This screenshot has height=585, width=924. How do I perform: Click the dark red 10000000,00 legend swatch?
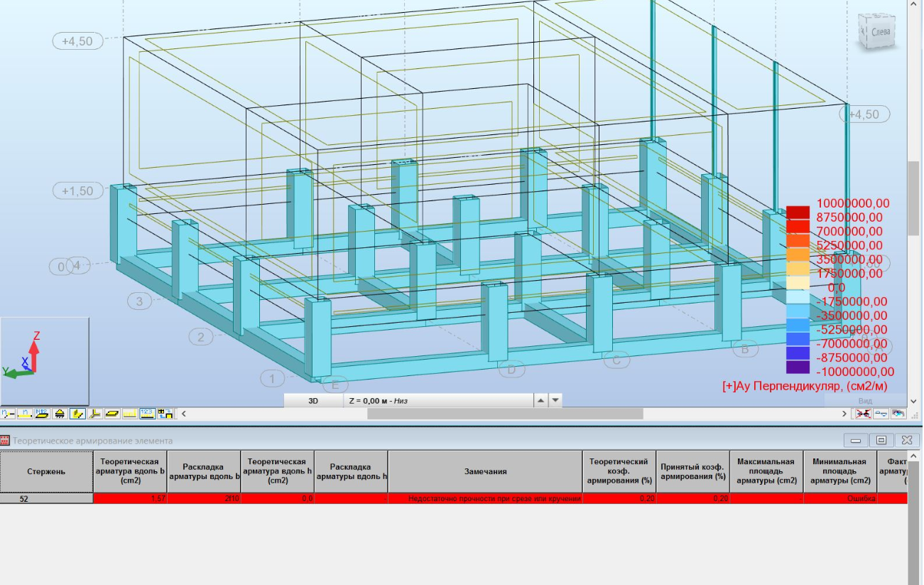point(798,213)
